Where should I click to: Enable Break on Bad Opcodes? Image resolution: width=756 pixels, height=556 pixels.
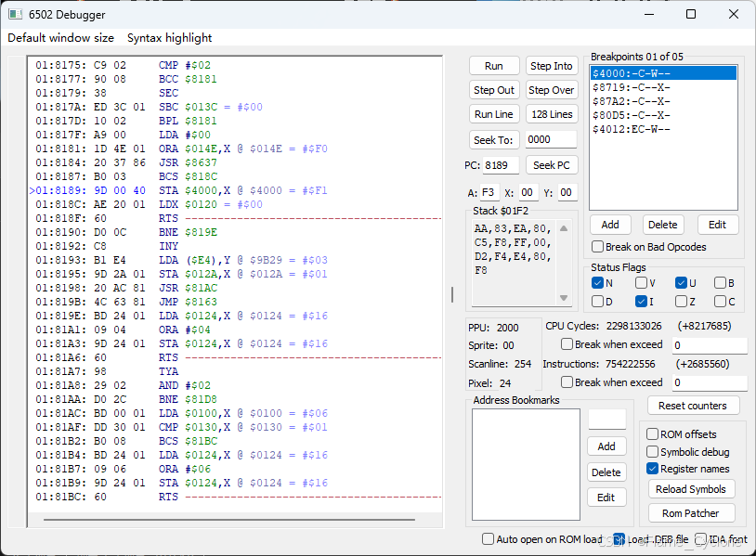tap(648, 247)
